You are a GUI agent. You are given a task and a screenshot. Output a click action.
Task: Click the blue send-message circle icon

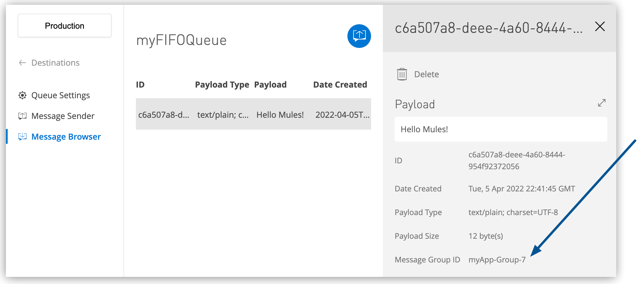click(x=359, y=36)
